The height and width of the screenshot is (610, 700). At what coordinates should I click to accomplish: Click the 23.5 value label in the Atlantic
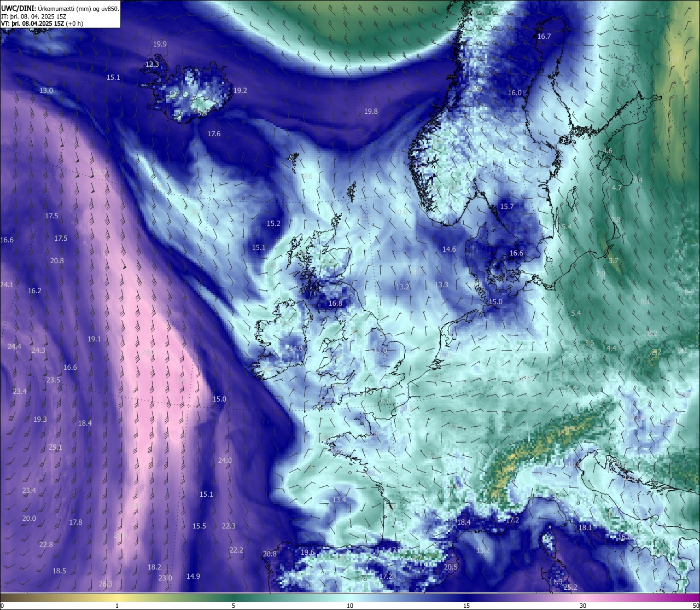pos(53,380)
